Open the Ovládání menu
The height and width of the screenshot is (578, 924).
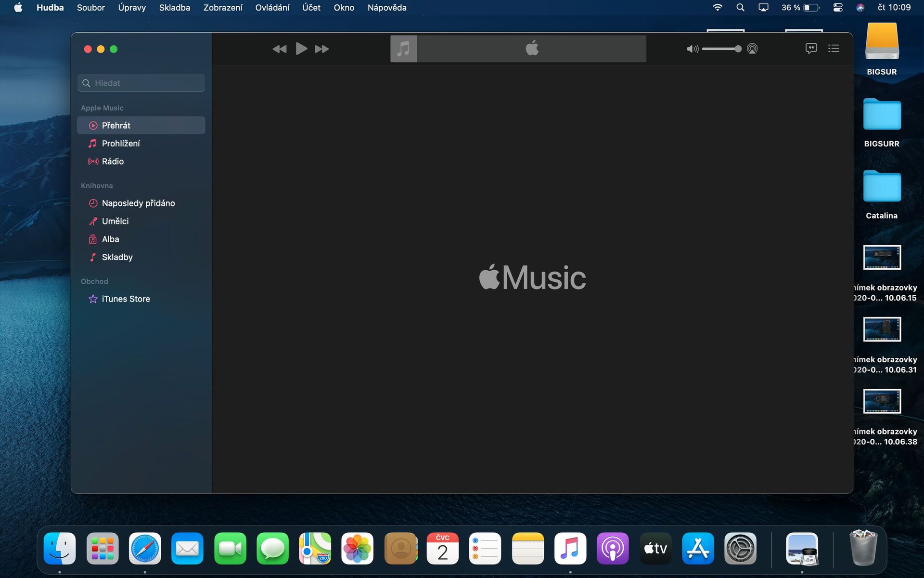coord(272,8)
